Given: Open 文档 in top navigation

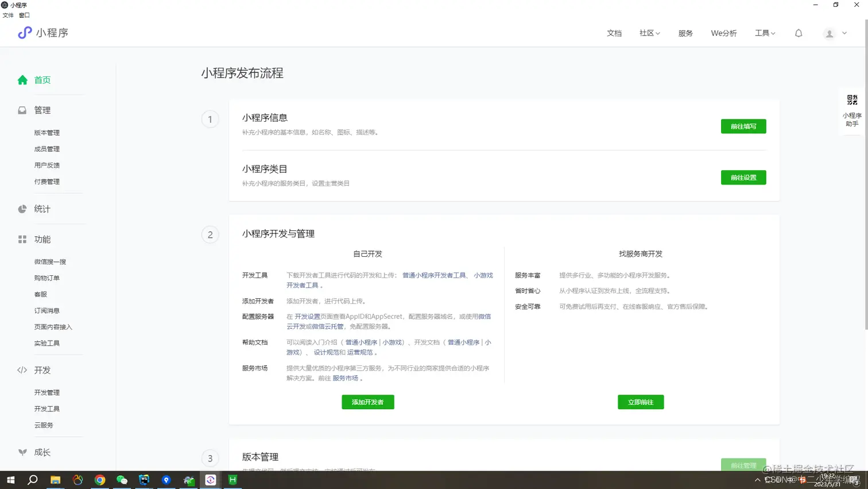Looking at the screenshot, I should point(614,33).
